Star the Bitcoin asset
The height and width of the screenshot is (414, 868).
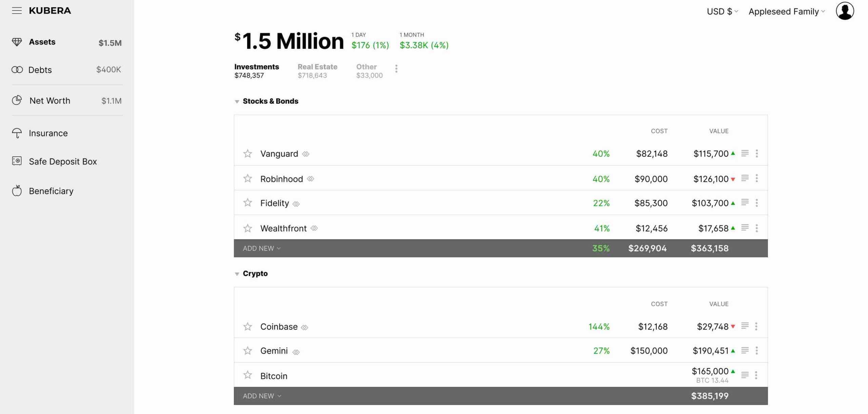[x=248, y=375]
